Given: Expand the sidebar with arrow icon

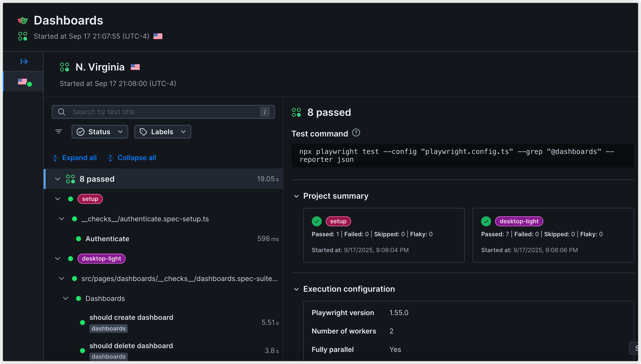Looking at the screenshot, I should [24, 61].
